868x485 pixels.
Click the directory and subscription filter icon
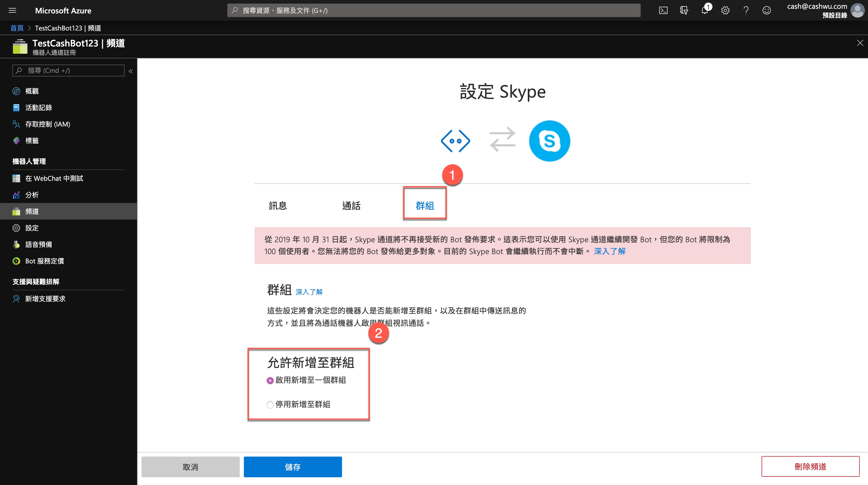click(684, 10)
